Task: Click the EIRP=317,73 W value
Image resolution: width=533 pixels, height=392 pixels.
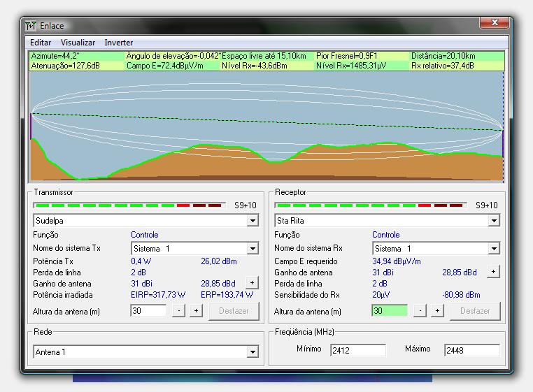Action: 158,295
